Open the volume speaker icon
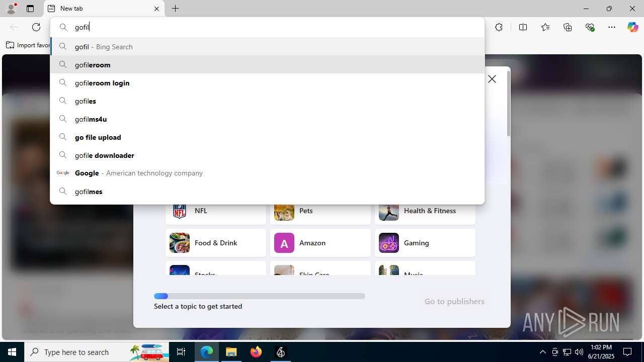This screenshot has height=362, width=644. 579,352
